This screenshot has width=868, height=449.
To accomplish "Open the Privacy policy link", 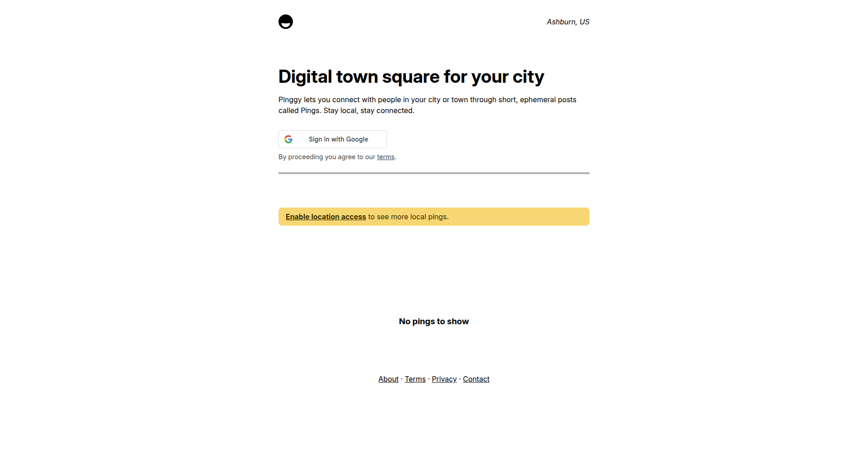I will (x=444, y=379).
